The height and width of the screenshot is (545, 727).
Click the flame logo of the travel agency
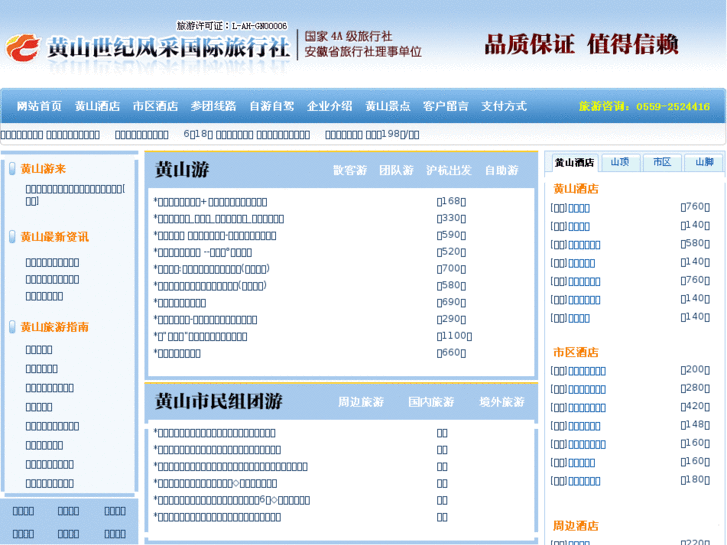pyautogui.click(x=22, y=48)
